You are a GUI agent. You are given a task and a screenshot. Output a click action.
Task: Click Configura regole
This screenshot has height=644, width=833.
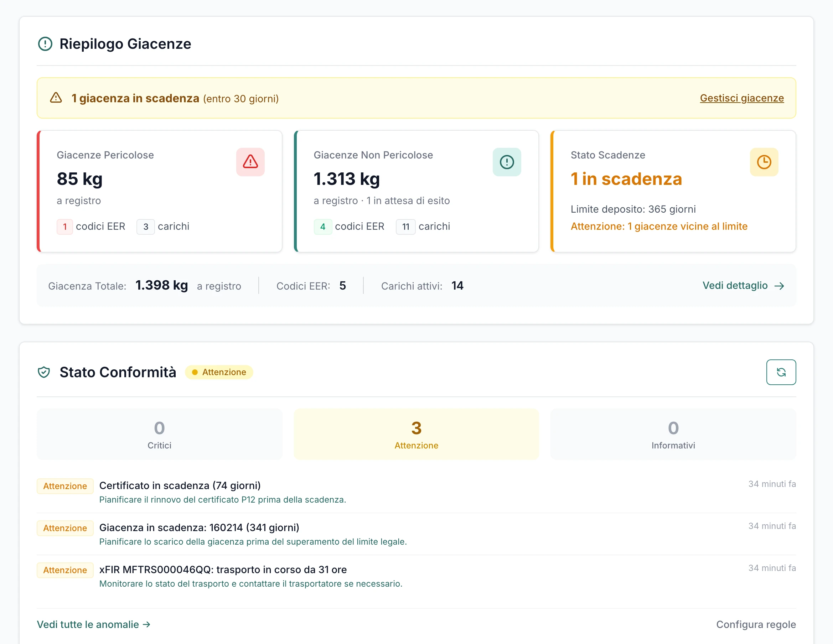(x=756, y=624)
